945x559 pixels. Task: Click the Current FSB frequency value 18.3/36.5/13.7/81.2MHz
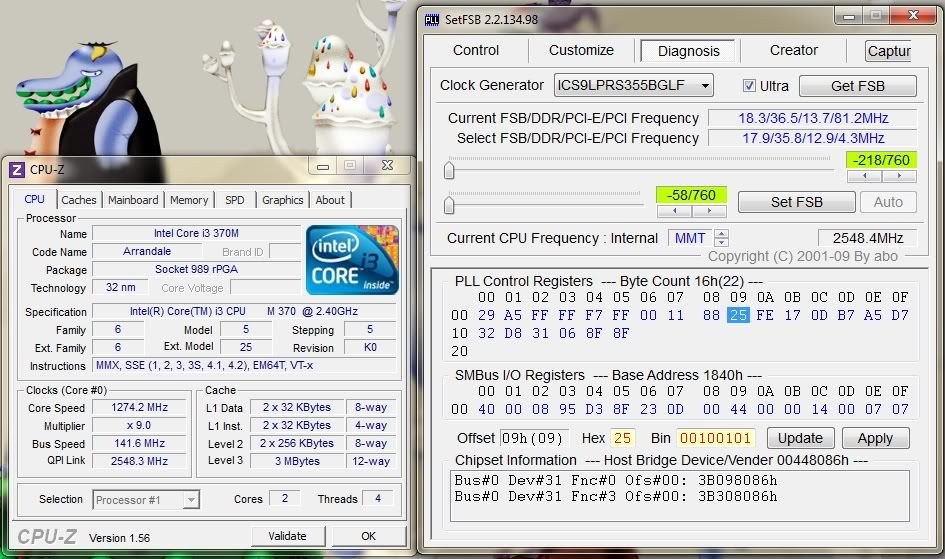(x=813, y=118)
